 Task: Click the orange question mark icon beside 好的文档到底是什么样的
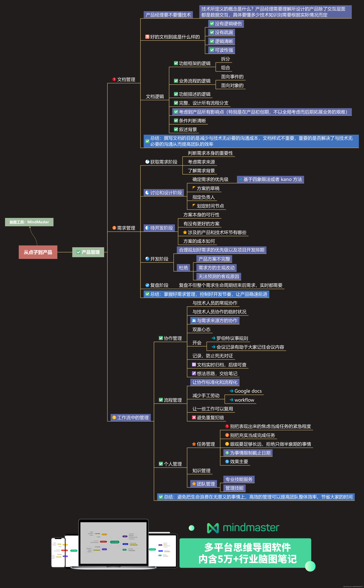(147, 37)
